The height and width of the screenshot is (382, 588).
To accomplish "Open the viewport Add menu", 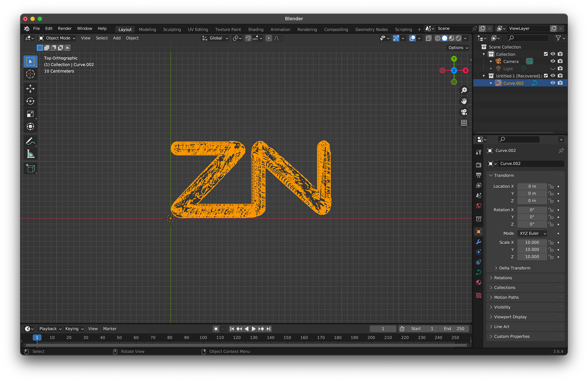I will [x=117, y=38].
